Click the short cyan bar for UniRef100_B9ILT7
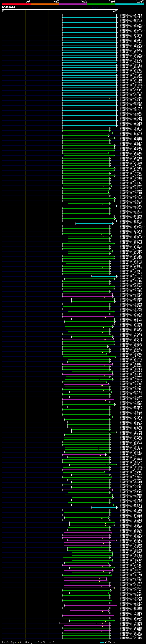Image resolution: width=146 pixels, height=644 pixels. point(104,276)
